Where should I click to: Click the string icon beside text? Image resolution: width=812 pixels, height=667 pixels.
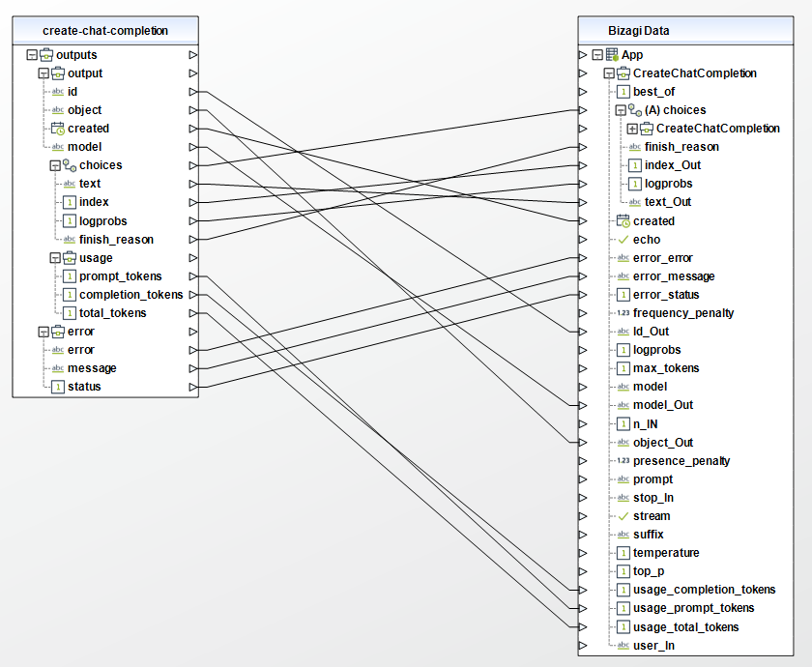70,184
